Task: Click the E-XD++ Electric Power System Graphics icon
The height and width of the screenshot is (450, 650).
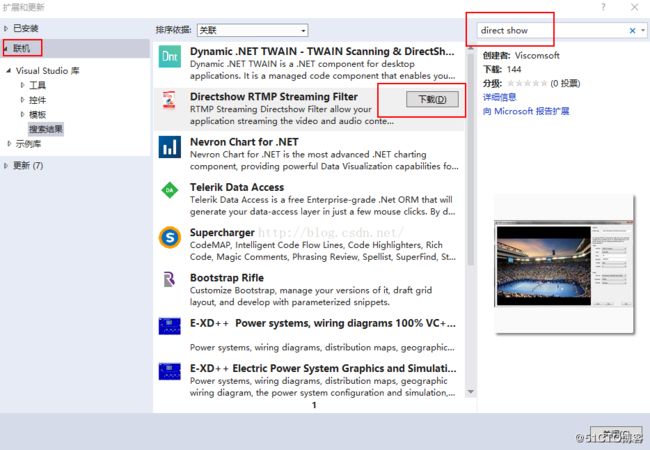Action: point(170,371)
